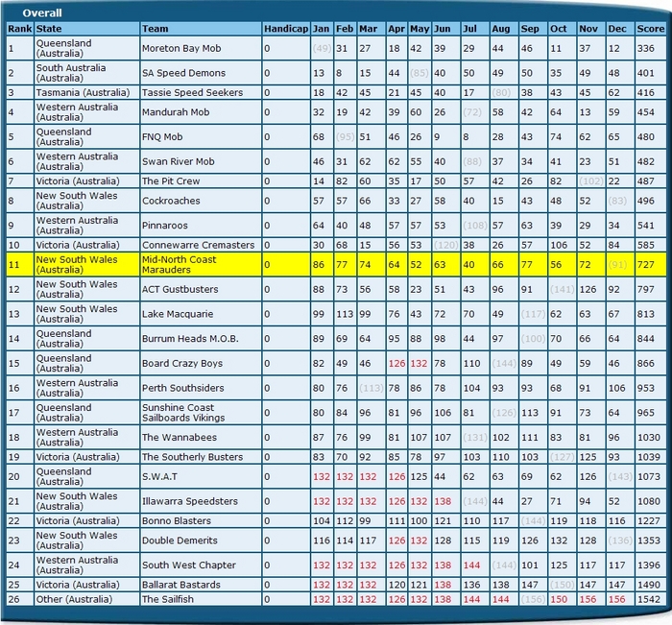The width and height of the screenshot is (672, 625).
Task: Click the rank 10 cell for Connewarre Cremasters
Action: click(x=14, y=245)
